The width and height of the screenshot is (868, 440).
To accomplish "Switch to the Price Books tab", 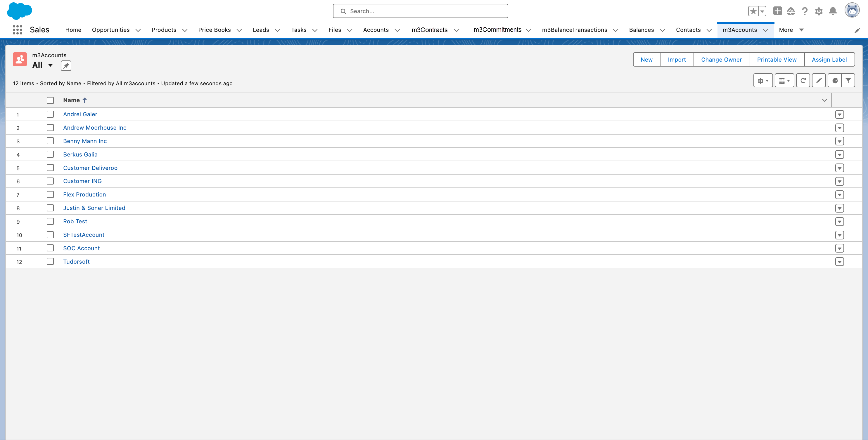I will [x=214, y=30].
